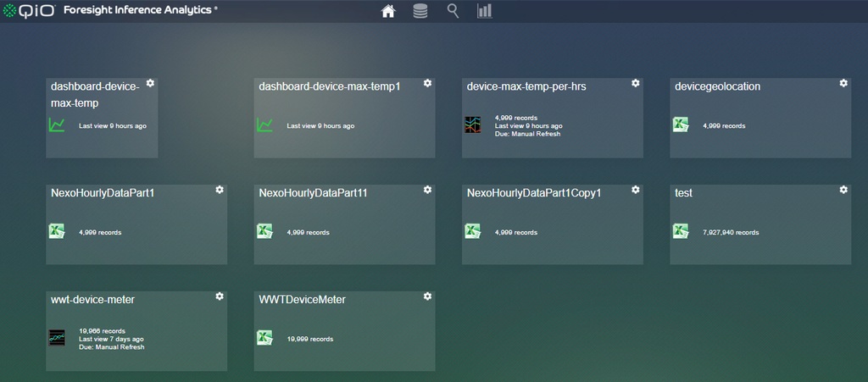Image resolution: width=868 pixels, height=382 pixels.
Task: Open settings gear on dashboard-device-max-temp card
Action: coord(150,83)
